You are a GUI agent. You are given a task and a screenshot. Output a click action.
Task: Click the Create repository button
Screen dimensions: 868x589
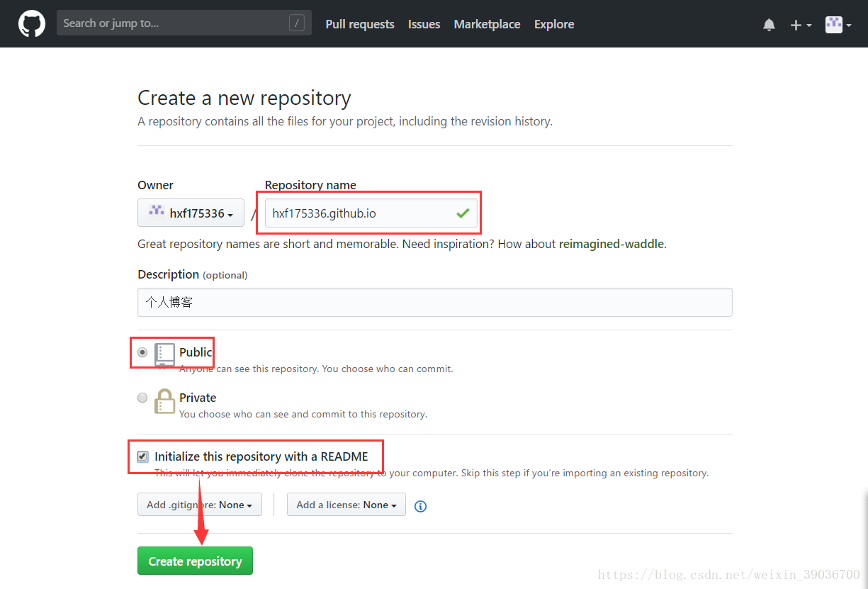pyautogui.click(x=195, y=561)
